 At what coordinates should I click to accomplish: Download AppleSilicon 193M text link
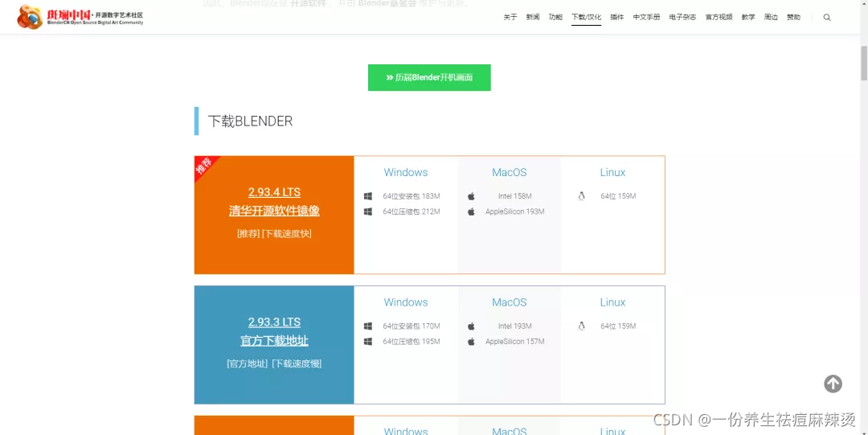(515, 211)
